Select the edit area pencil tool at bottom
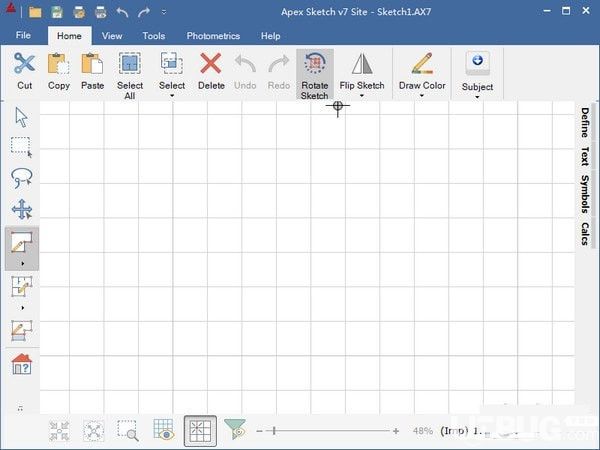 21,331
